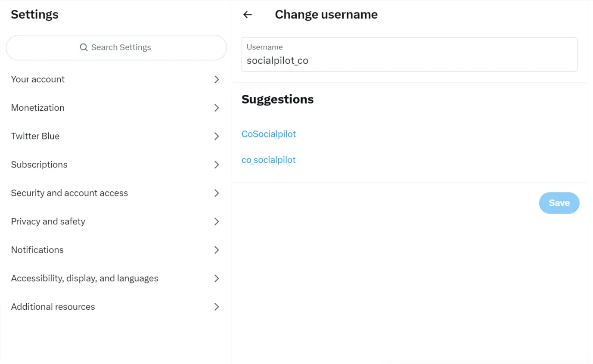Click the chevron arrow beside Privacy and safety
This screenshot has height=364, width=593.
[217, 221]
